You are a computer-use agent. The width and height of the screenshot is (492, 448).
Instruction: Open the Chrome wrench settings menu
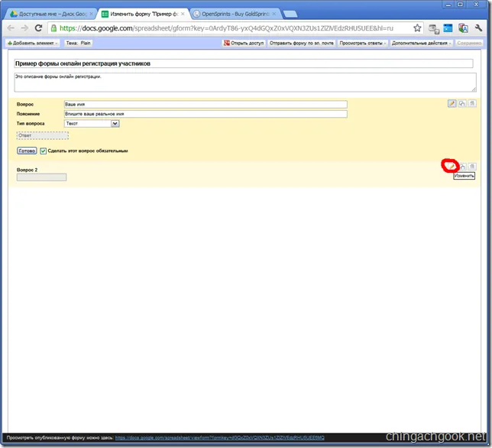pyautogui.click(x=478, y=28)
